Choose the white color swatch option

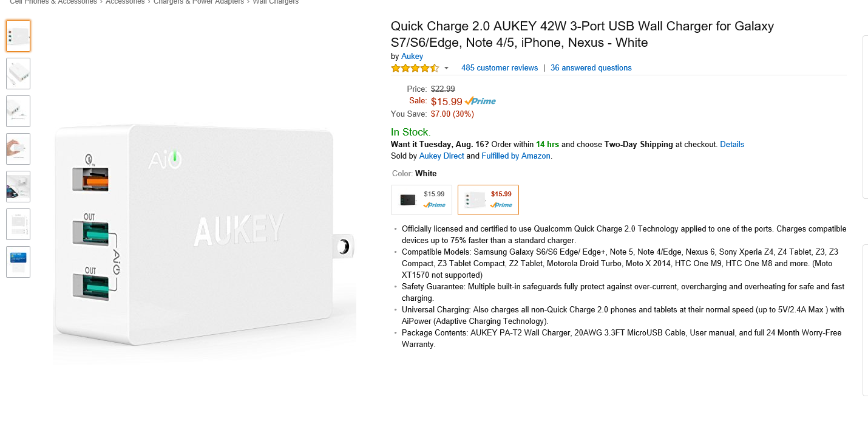[x=488, y=200]
